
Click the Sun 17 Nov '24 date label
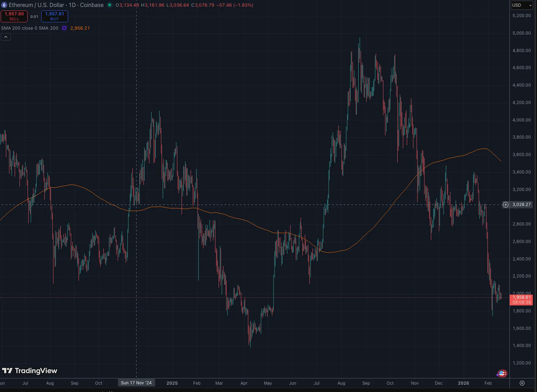(x=136, y=383)
